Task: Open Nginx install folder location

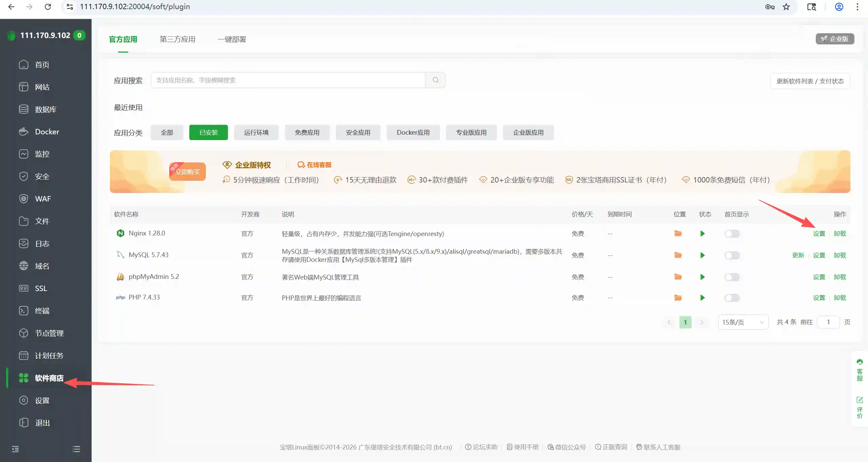Action: coord(678,233)
